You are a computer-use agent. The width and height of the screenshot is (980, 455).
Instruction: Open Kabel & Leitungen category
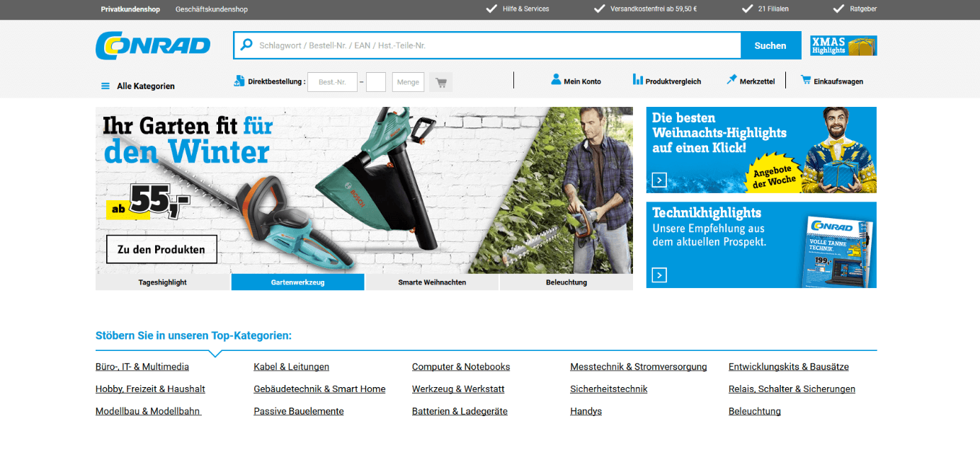click(x=291, y=367)
